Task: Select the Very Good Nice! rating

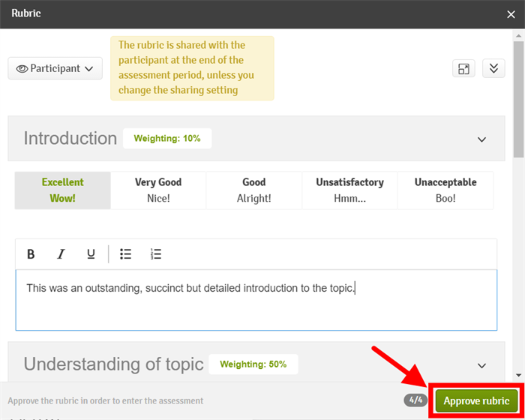Action: tap(158, 190)
